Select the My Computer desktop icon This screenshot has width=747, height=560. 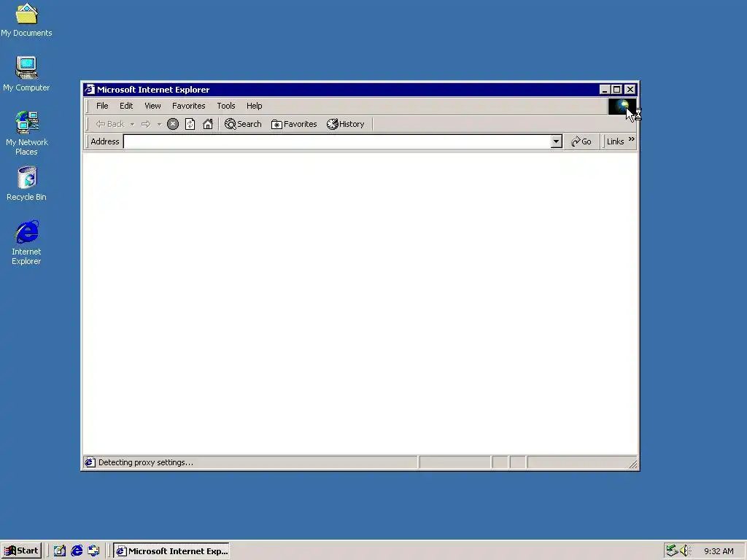tap(26, 74)
